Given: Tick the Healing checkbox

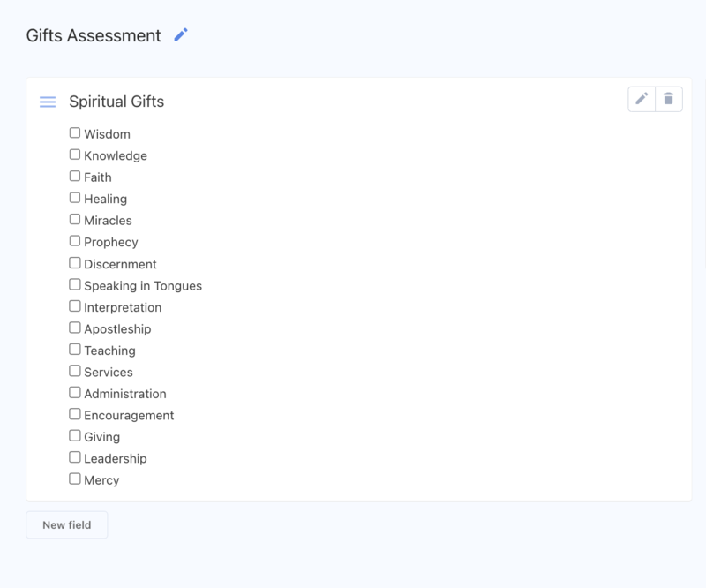Looking at the screenshot, I should [x=75, y=197].
